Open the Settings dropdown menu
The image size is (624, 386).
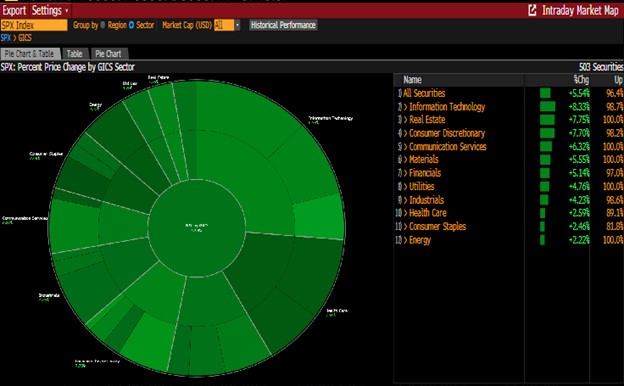click(x=50, y=10)
